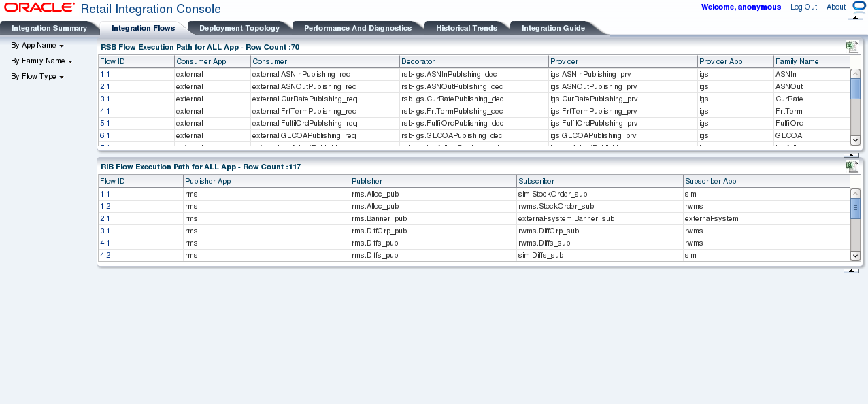Select cell rwms.StockOrder_sub
This screenshot has width=868, height=404.
tap(600, 206)
